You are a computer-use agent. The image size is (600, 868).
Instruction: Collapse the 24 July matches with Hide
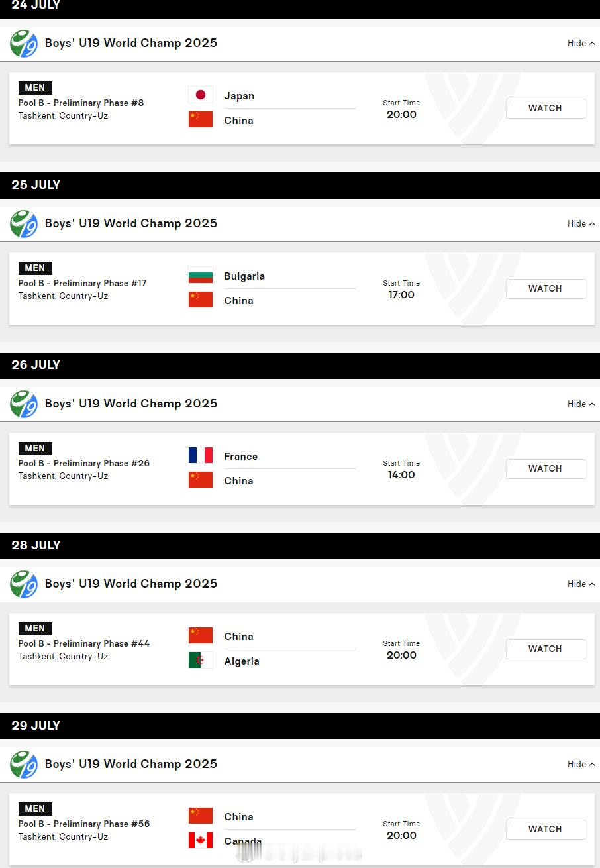(581, 43)
